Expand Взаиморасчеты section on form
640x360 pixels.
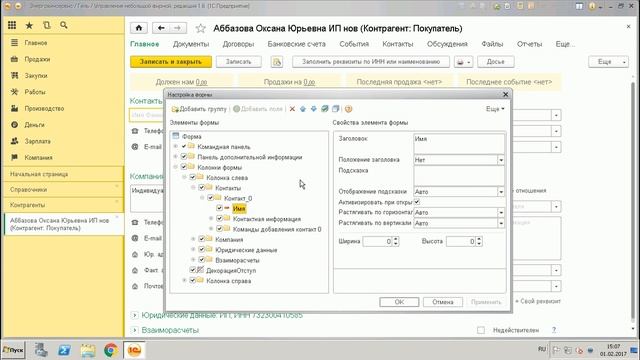click(x=134, y=330)
